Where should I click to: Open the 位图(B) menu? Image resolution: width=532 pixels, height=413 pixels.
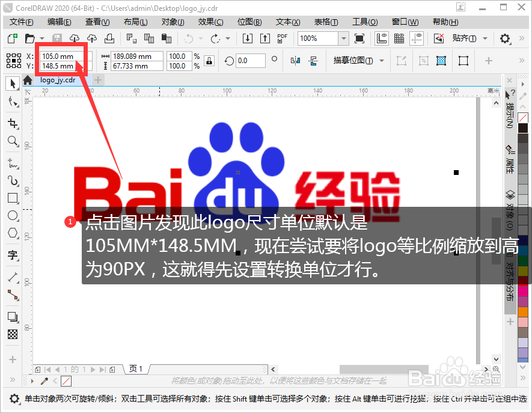click(x=249, y=22)
